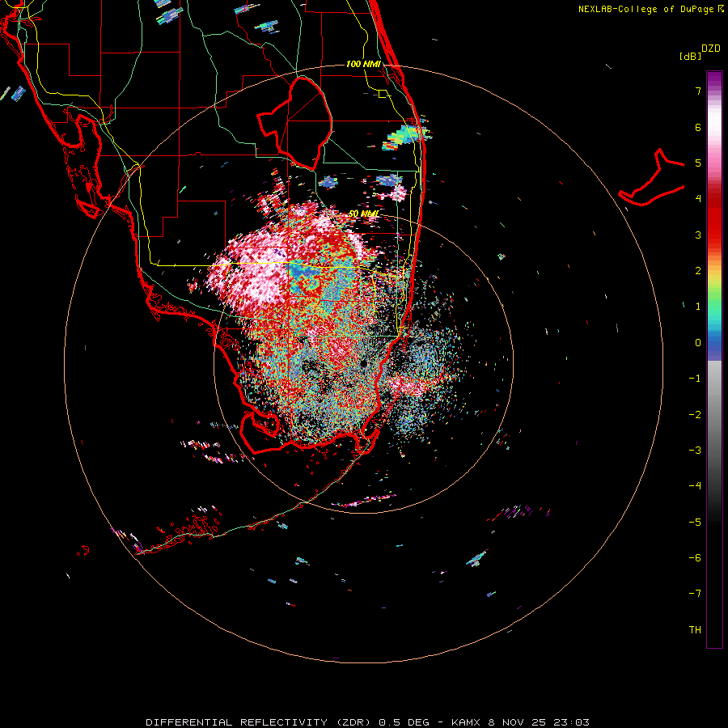
Task: Click the scale value 2
Action: 698,271
